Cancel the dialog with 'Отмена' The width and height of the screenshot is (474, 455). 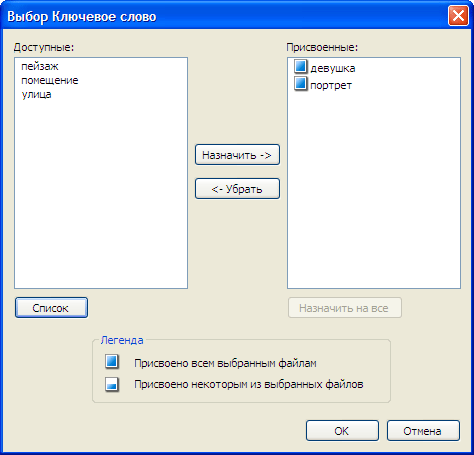(x=423, y=431)
